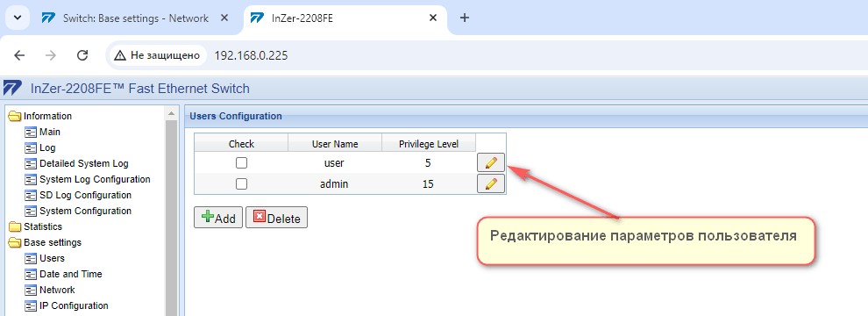Screen dimensions: 868x316
Task: Go forward in browser history
Action: point(51,55)
